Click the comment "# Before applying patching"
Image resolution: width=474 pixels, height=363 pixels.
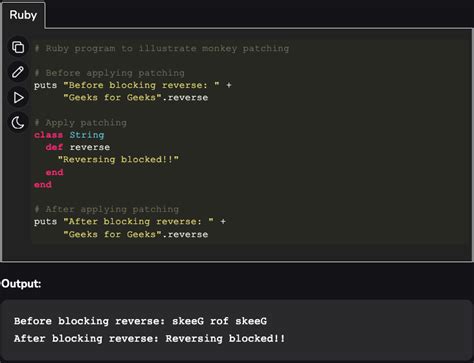pyautogui.click(x=109, y=73)
